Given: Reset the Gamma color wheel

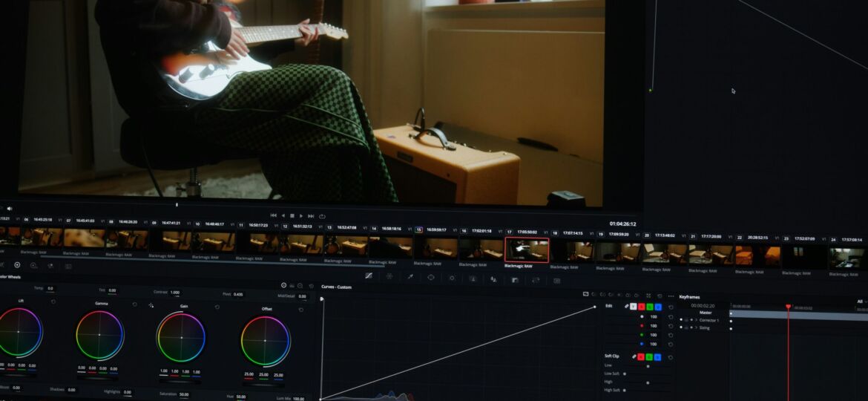Looking at the screenshot, I should (134, 304).
